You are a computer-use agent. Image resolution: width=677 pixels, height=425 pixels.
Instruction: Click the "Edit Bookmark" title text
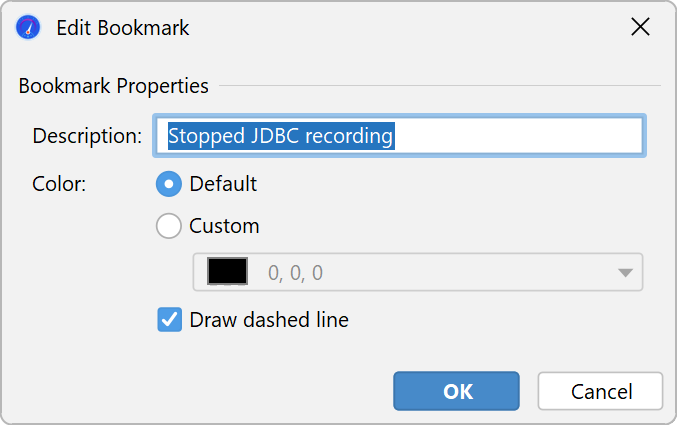(x=122, y=28)
